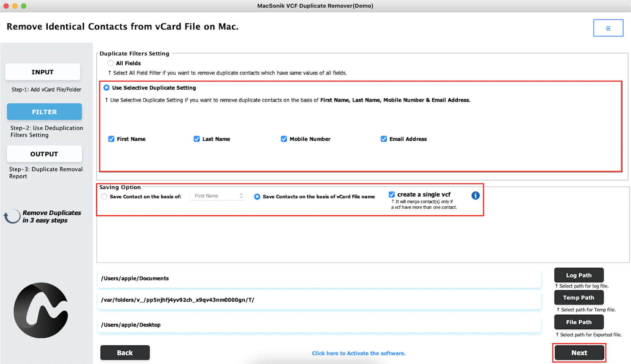Click the blue info icon
The image size is (631, 364).
(476, 196)
